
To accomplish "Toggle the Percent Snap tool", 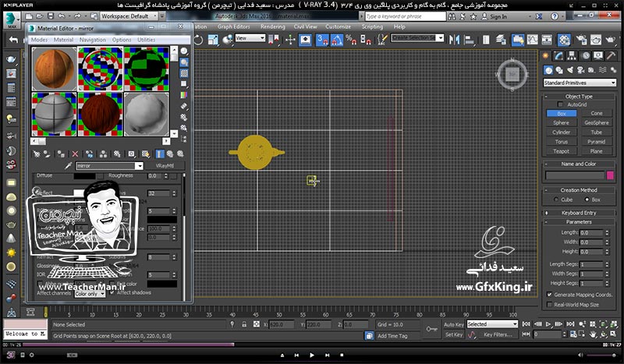I will 351,40.
